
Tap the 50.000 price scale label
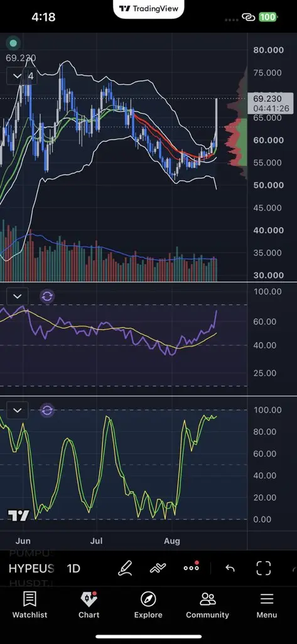point(269,186)
